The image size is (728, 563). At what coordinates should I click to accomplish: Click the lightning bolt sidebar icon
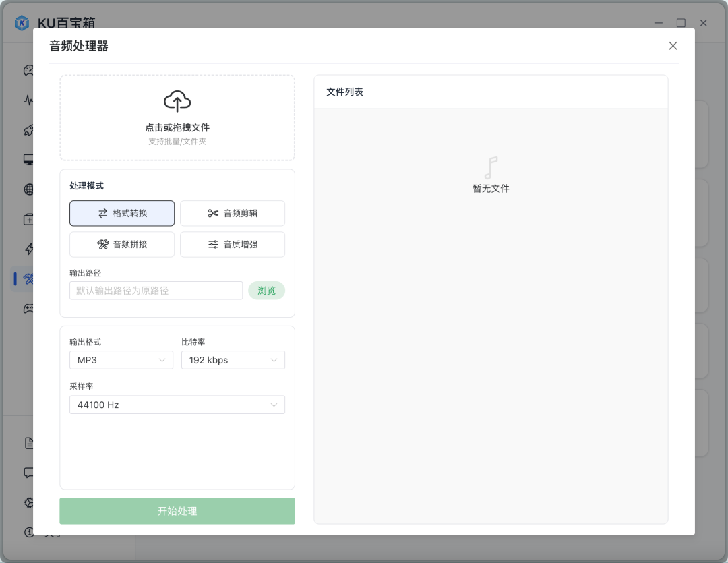(x=29, y=249)
